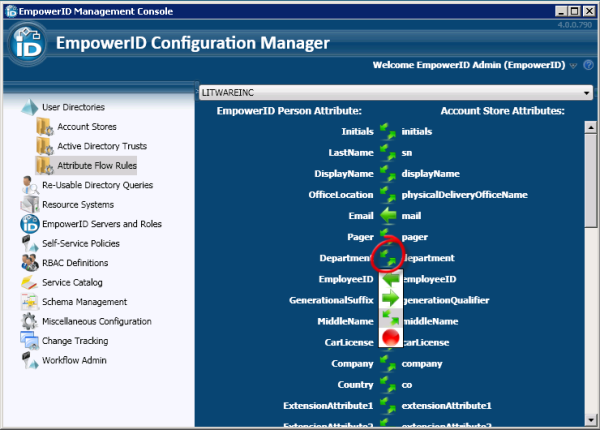Click the Schema Management icon
The height and width of the screenshot is (430, 600).
tap(29, 302)
